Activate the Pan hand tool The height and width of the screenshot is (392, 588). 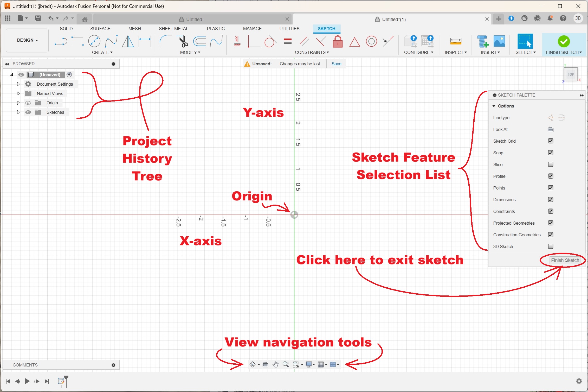(275, 364)
